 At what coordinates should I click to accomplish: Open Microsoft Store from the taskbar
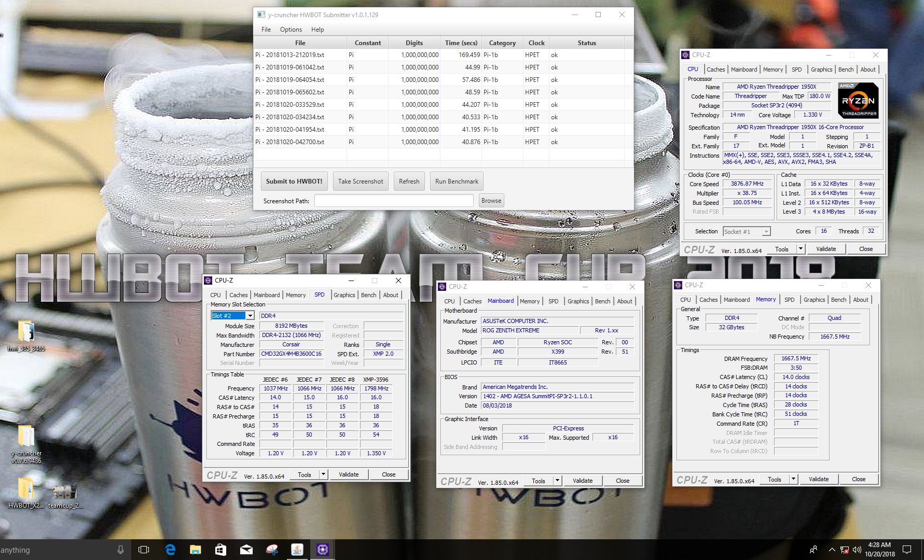click(x=220, y=550)
